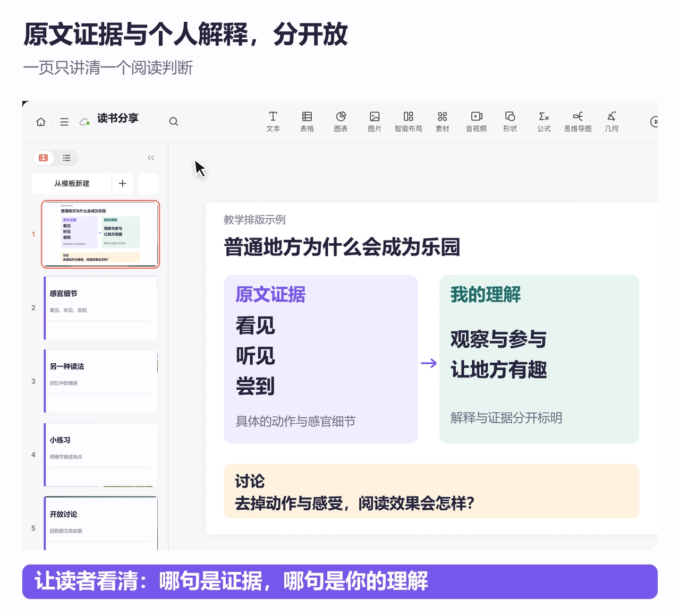Click the document title 读书分享
Viewport: 680px width, 616px height.
coord(118,118)
